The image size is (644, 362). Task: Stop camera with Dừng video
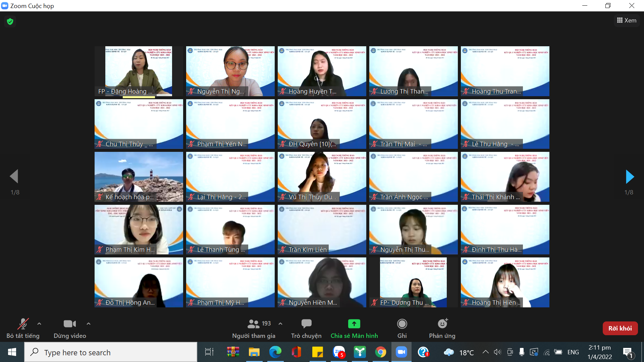[69, 324]
